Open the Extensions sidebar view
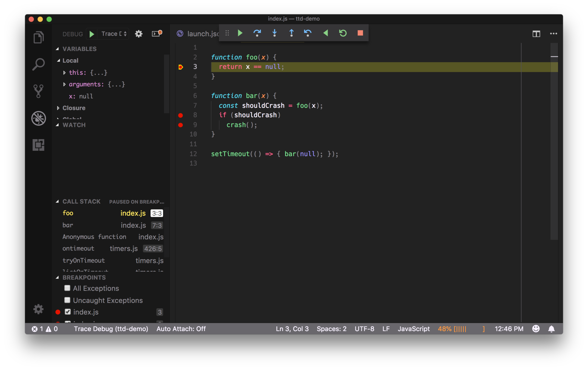Screen dimensions: 588x370 click(38, 145)
